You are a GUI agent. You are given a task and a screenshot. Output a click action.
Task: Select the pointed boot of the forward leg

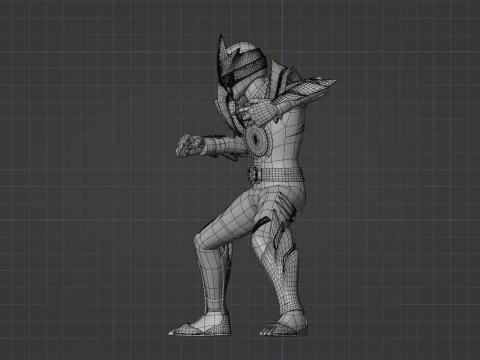(199, 325)
